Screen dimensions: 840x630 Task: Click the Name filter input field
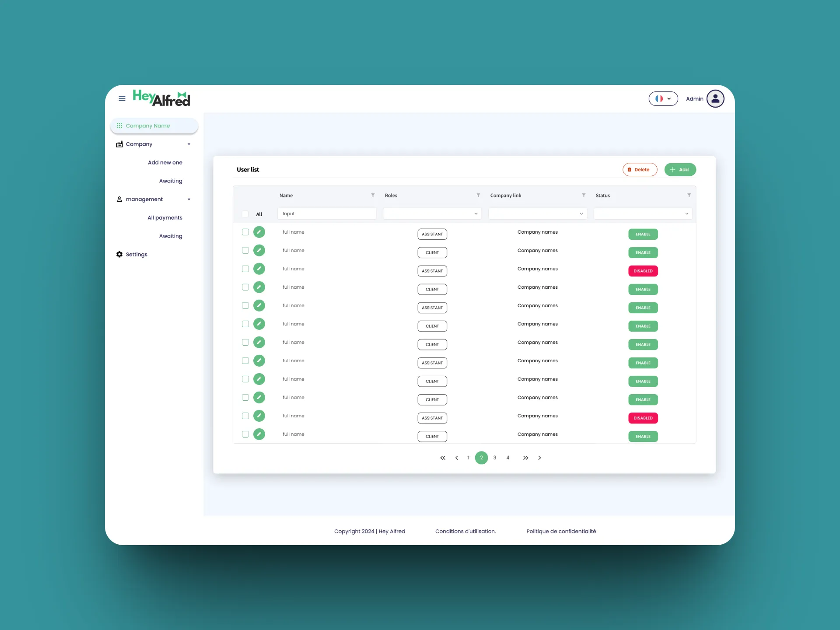click(x=326, y=214)
